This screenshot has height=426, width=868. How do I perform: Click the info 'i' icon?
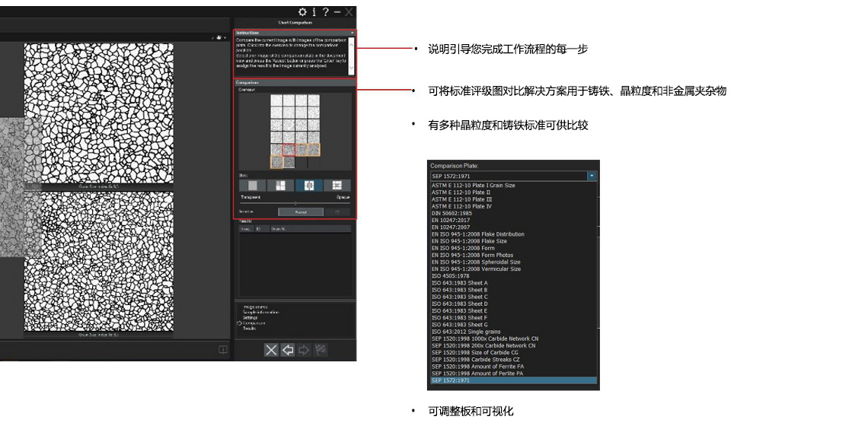coord(314,11)
